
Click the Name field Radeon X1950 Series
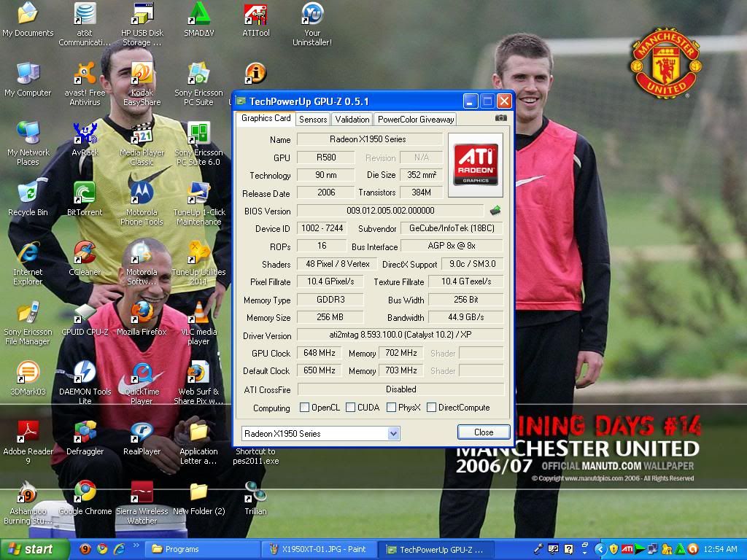(370, 139)
